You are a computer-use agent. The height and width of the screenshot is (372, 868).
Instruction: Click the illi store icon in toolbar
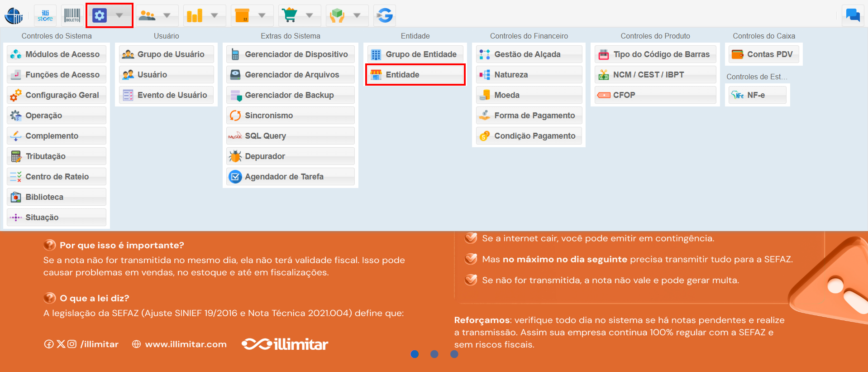pyautogui.click(x=45, y=16)
